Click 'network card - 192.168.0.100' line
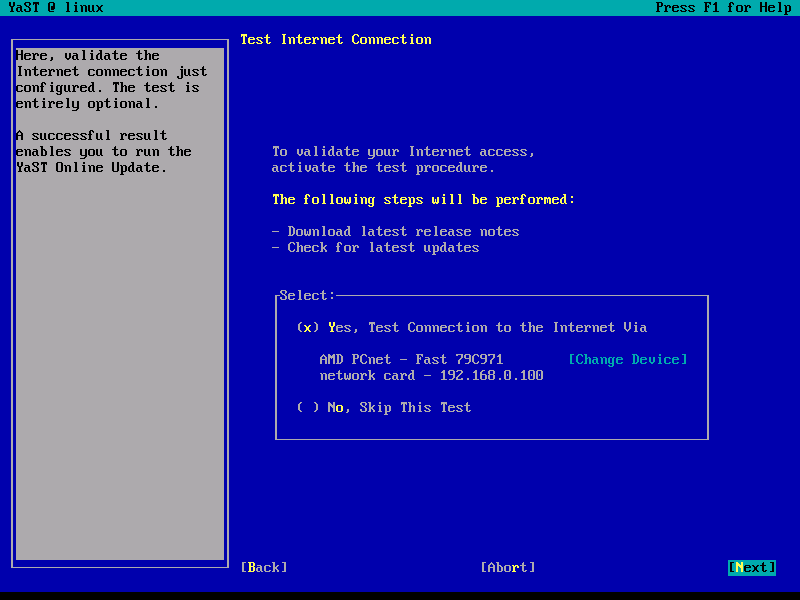 [431, 376]
